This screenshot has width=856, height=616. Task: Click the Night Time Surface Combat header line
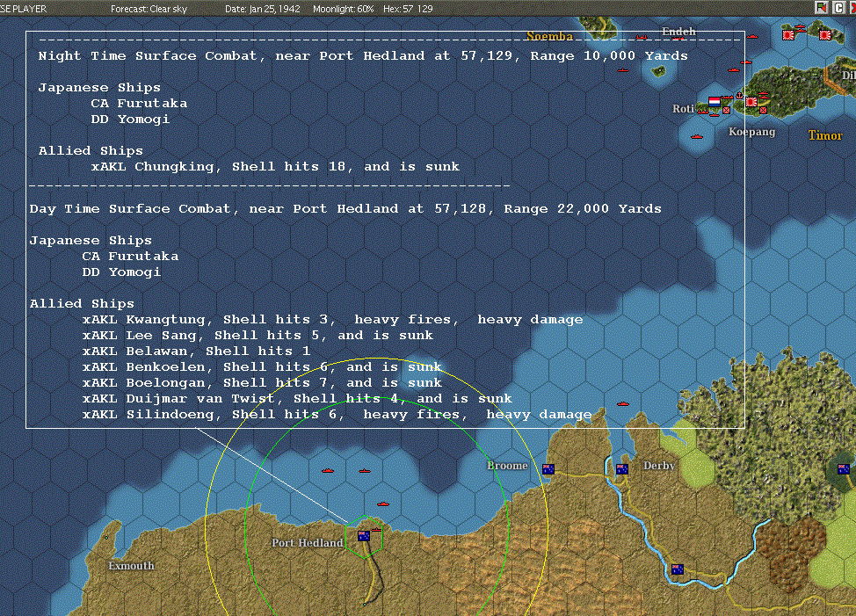363,55
